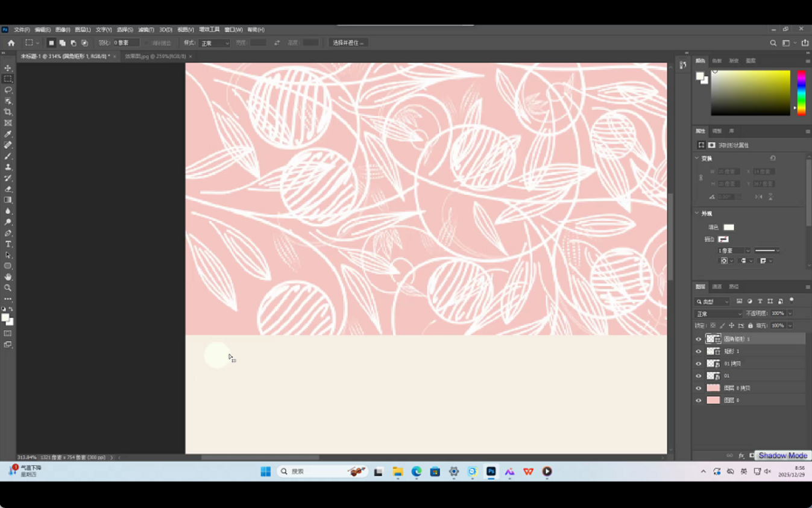Click the Home button in options bar
The width and height of the screenshot is (812, 508).
point(11,43)
